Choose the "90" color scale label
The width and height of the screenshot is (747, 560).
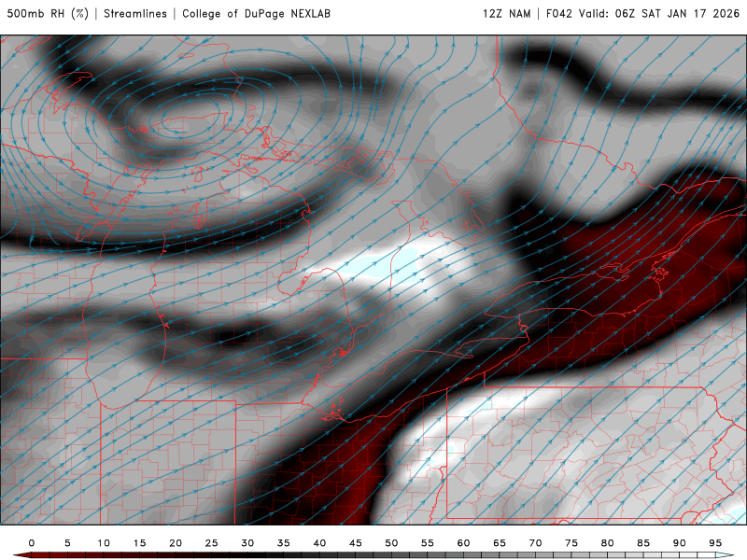tap(680, 543)
